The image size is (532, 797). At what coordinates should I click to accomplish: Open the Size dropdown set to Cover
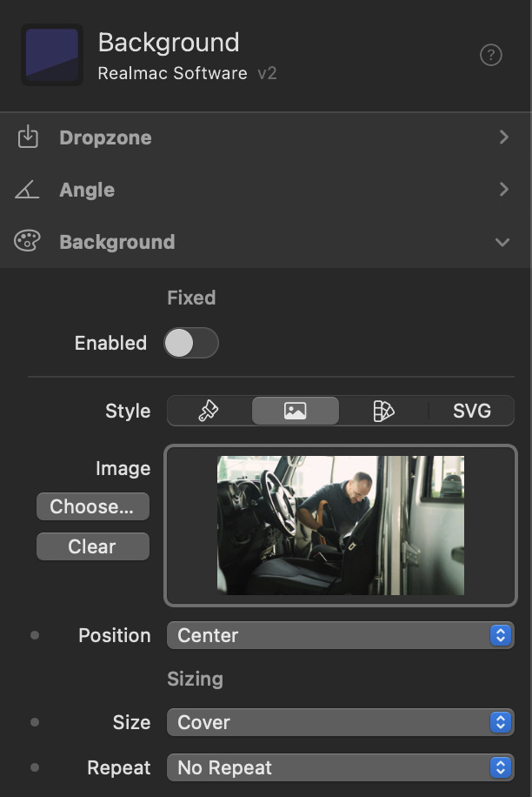tap(340, 722)
